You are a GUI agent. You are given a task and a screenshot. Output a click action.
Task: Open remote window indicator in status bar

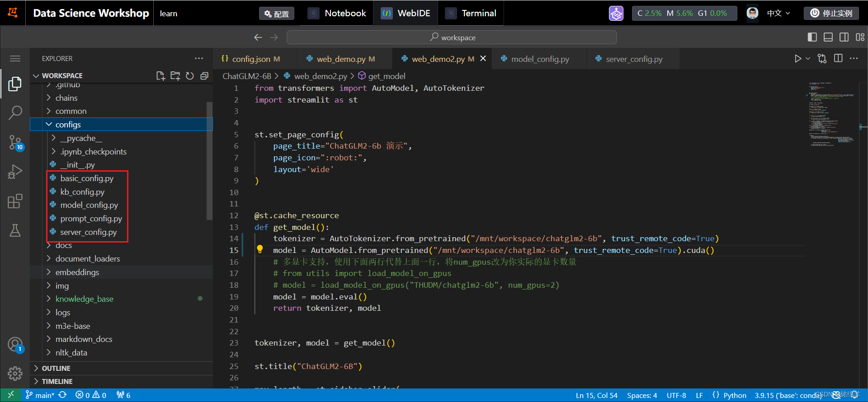[11, 395]
